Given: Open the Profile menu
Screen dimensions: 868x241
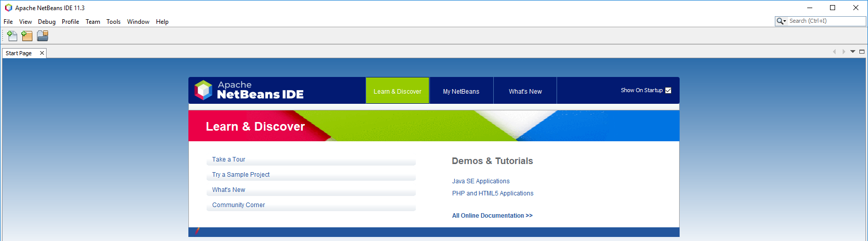Looking at the screenshot, I should click(70, 22).
